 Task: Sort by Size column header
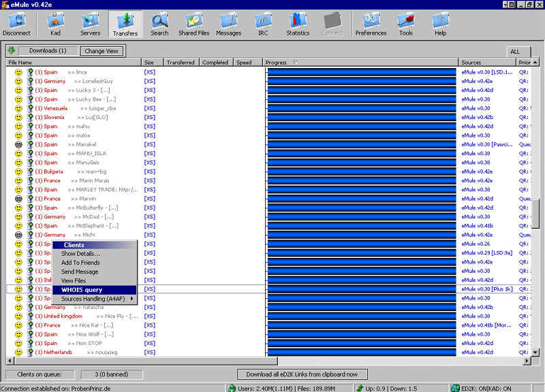pos(152,62)
